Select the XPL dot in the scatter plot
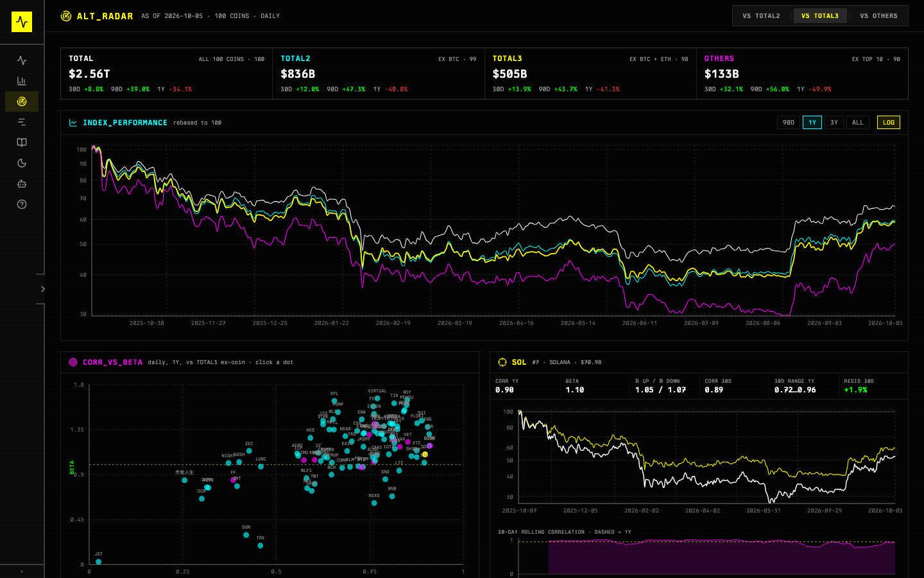Screen dimensions: 924x578 [x=334, y=401]
